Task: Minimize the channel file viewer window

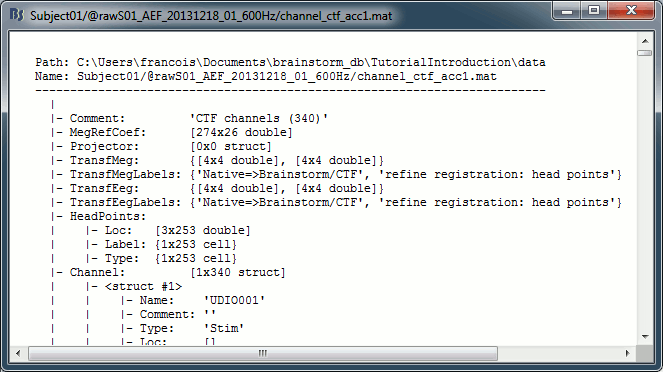Action: [x=567, y=11]
